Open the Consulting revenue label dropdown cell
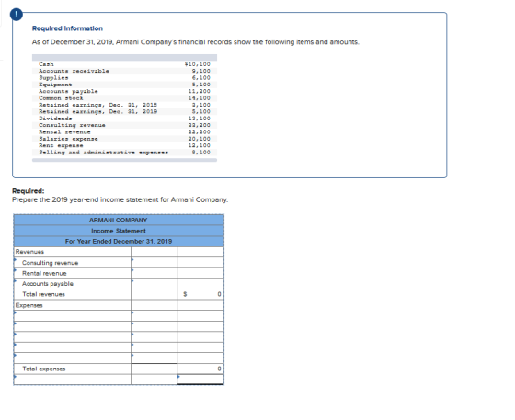Viewport: 515px width, 420px height. tap(73, 263)
